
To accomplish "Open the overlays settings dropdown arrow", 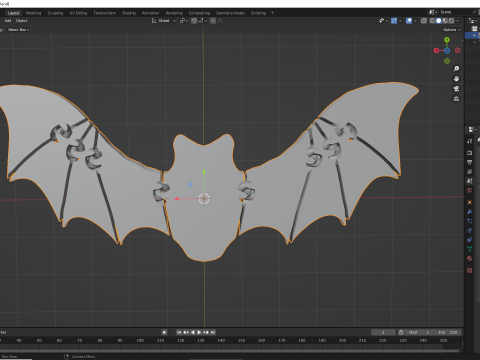I will click(415, 21).
